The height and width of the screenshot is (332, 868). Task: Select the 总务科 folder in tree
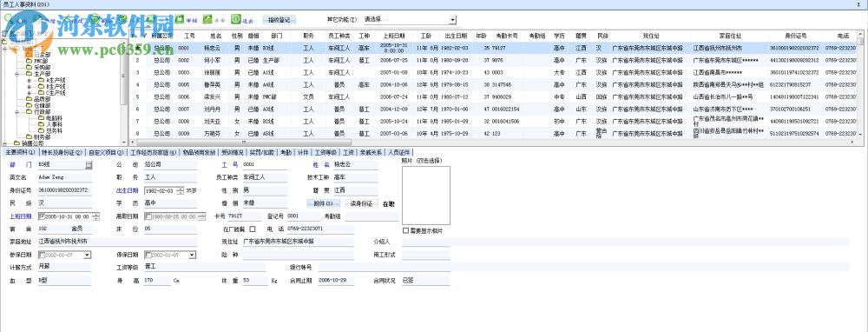tap(49, 130)
